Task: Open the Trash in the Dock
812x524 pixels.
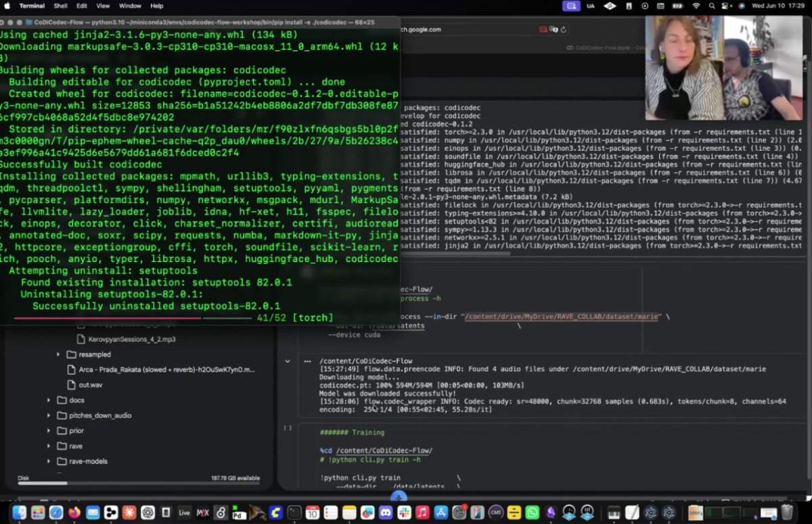Action: pos(787,512)
